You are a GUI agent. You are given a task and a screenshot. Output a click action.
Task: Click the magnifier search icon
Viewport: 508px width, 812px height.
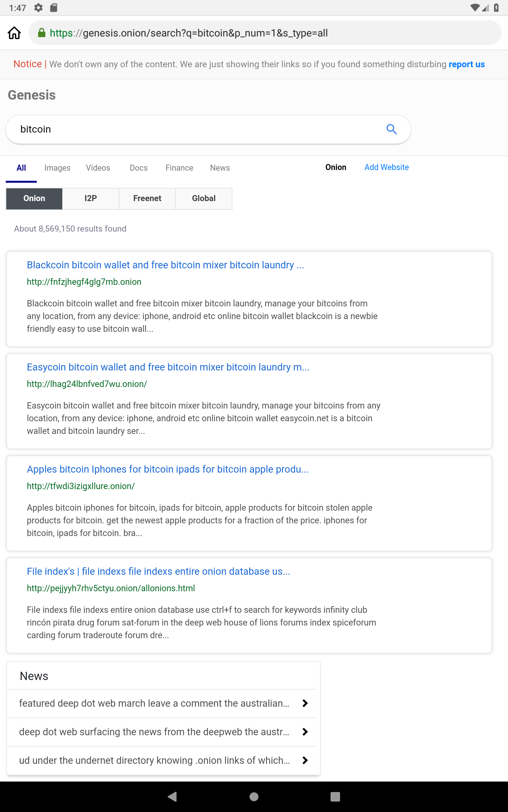(391, 129)
